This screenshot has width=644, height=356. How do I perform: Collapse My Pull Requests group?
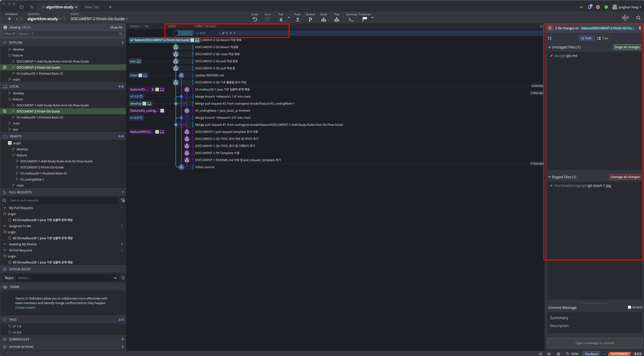(5, 208)
